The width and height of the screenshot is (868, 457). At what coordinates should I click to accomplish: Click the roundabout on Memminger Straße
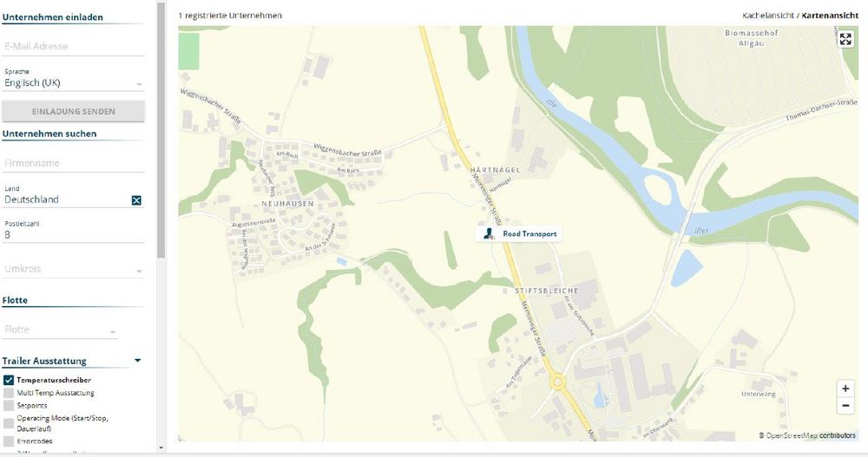pyautogui.click(x=557, y=382)
